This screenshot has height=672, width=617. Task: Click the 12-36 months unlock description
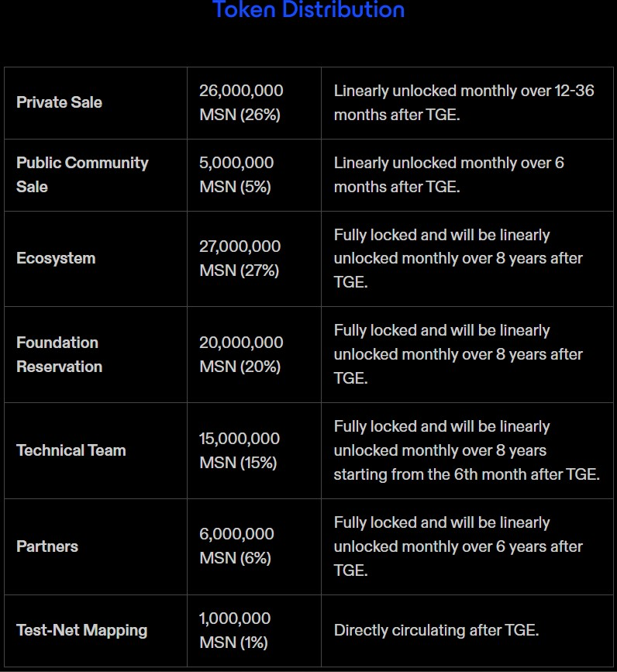(464, 102)
